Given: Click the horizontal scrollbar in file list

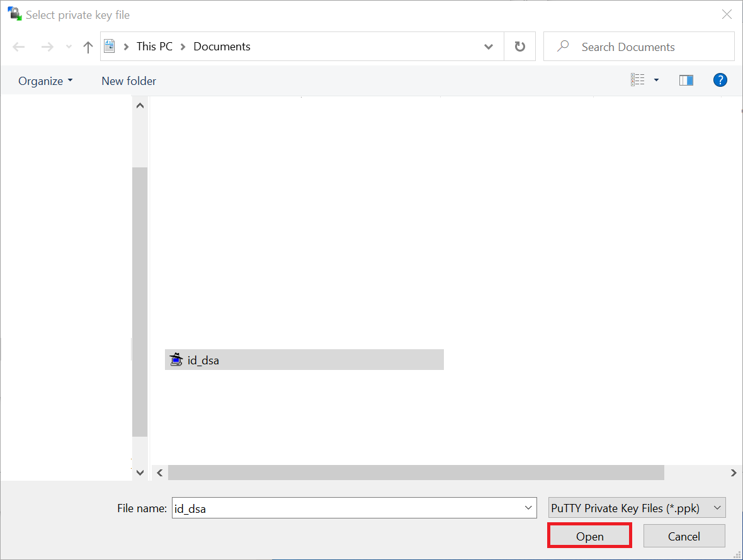Looking at the screenshot, I should pos(416,473).
